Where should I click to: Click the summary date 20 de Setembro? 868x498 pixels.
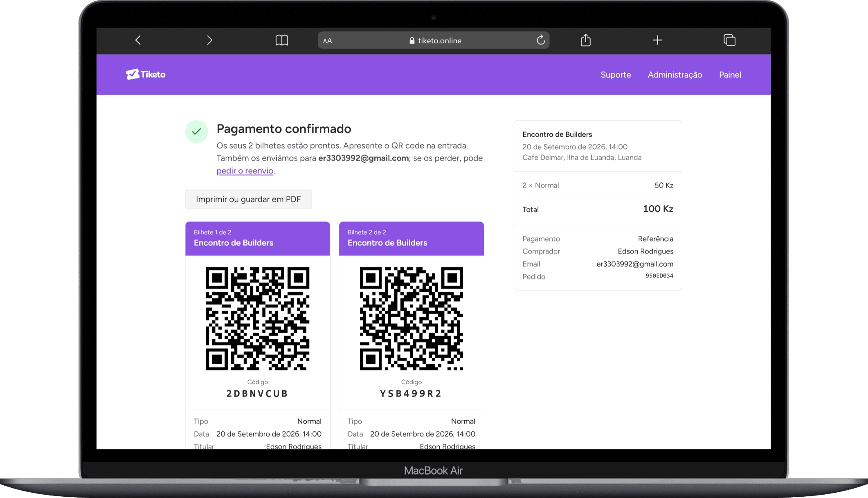pos(575,147)
